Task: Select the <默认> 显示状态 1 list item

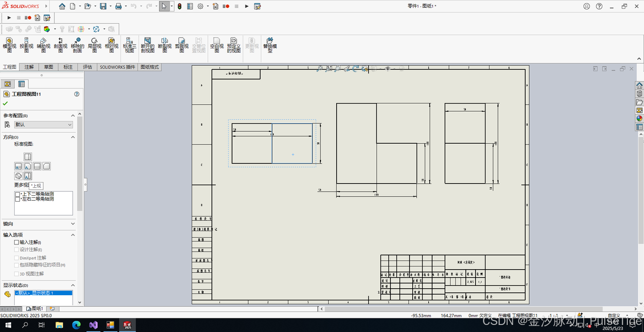Action: point(43,293)
